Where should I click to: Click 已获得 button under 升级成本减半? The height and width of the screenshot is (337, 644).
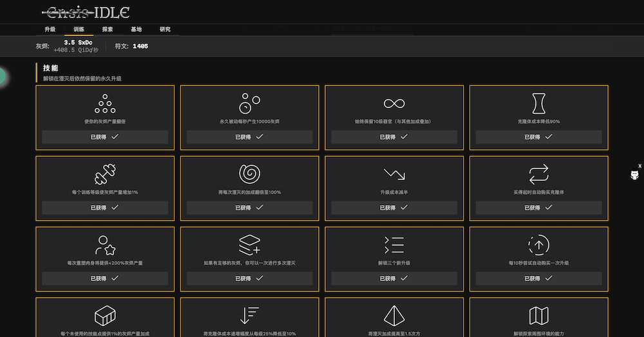pyautogui.click(x=394, y=208)
